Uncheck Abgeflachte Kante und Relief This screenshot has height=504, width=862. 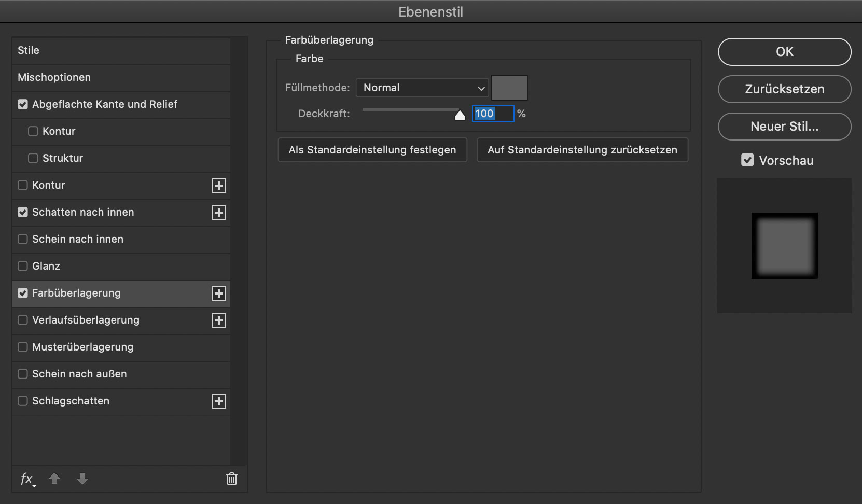point(23,104)
